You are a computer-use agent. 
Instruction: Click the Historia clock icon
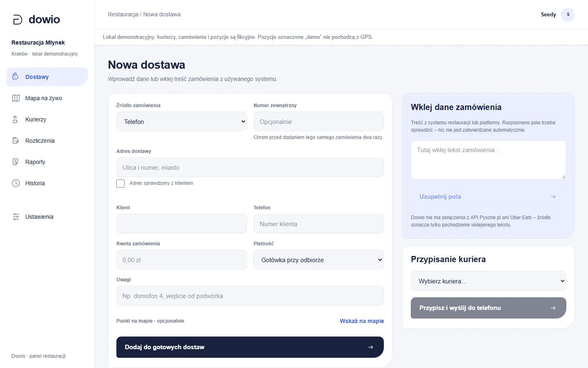point(16,183)
